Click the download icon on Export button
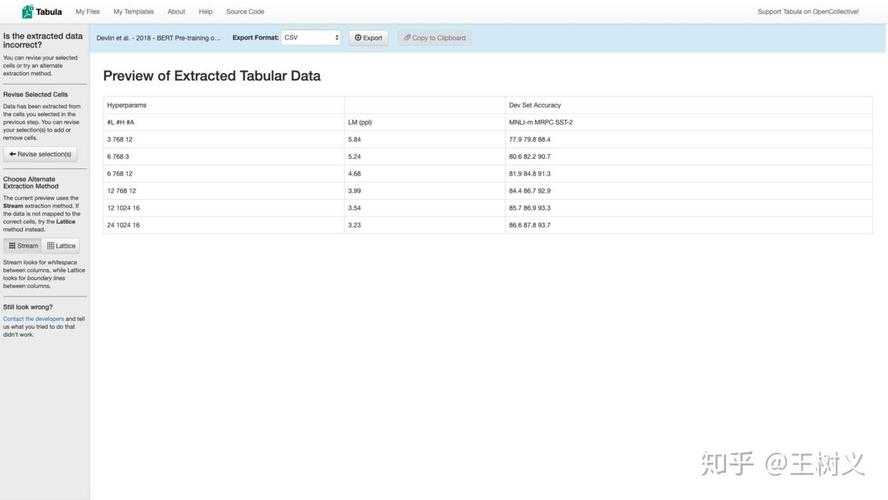The width and height of the screenshot is (888, 500). [358, 38]
